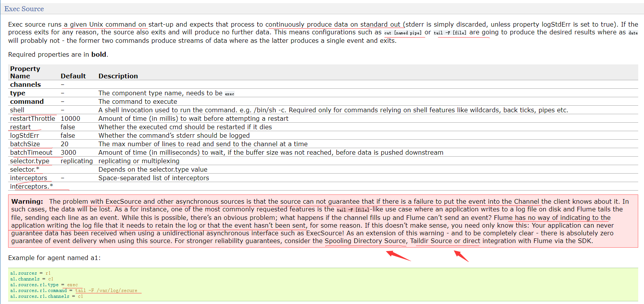The image size is (644, 304).
Task: Select the 'batchTimeout' property name cell
Action: 31,152
